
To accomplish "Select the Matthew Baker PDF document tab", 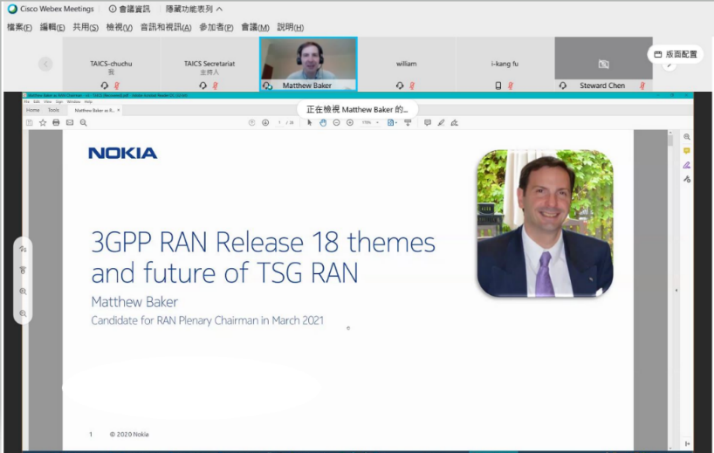I will pyautogui.click(x=94, y=110).
